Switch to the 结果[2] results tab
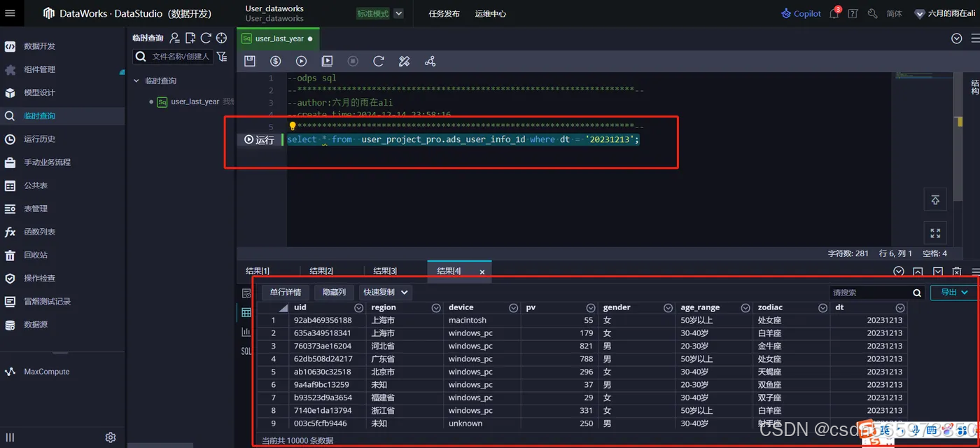 (x=321, y=270)
